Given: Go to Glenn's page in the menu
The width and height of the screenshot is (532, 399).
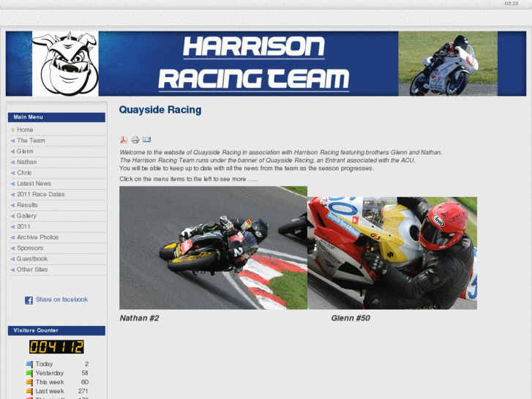Looking at the screenshot, I should (x=25, y=152).
